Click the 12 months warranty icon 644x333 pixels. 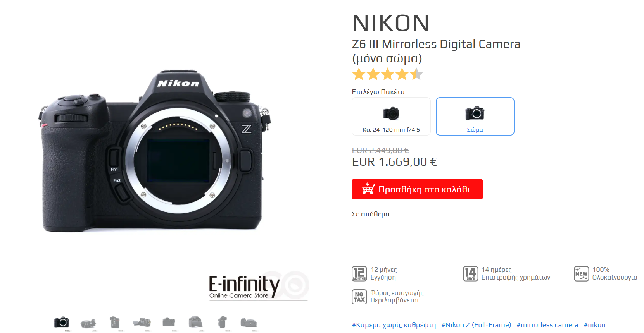click(x=359, y=274)
